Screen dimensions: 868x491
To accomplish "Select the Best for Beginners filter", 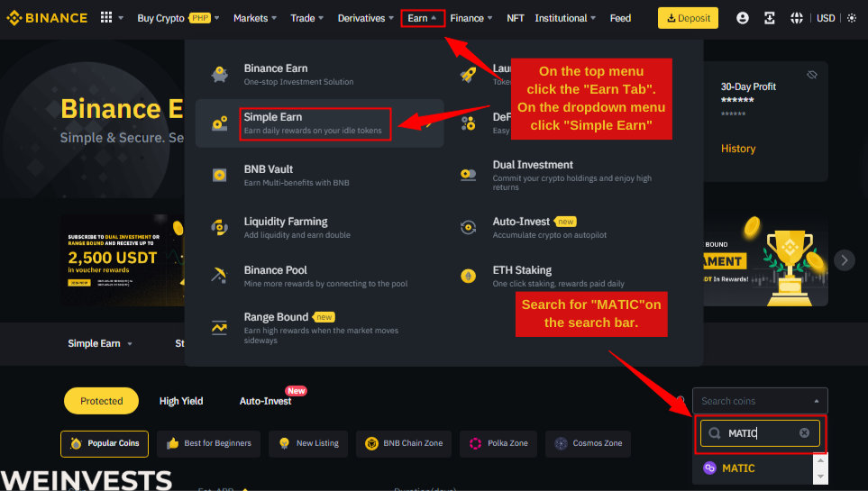I will (209, 443).
